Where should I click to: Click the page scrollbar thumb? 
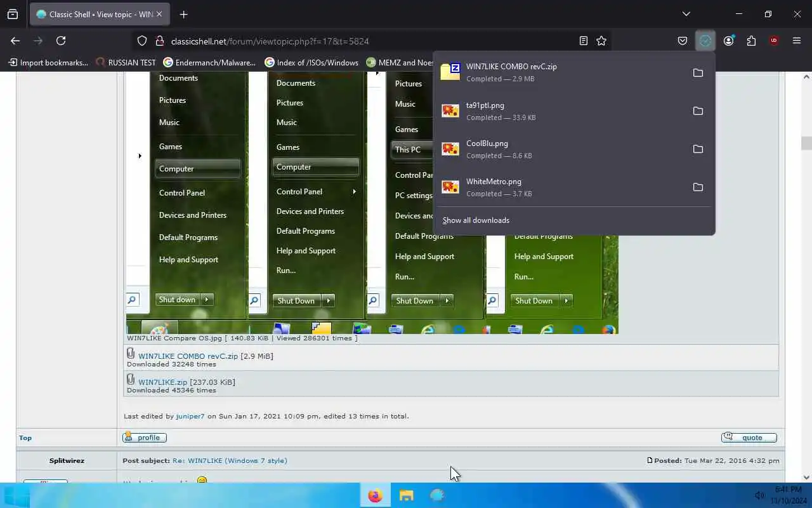tap(806, 144)
